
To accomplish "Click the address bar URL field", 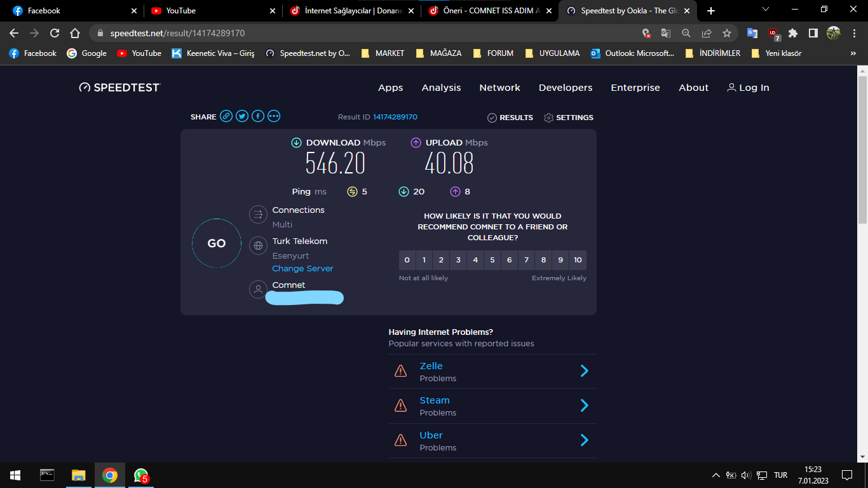I will coord(369,33).
